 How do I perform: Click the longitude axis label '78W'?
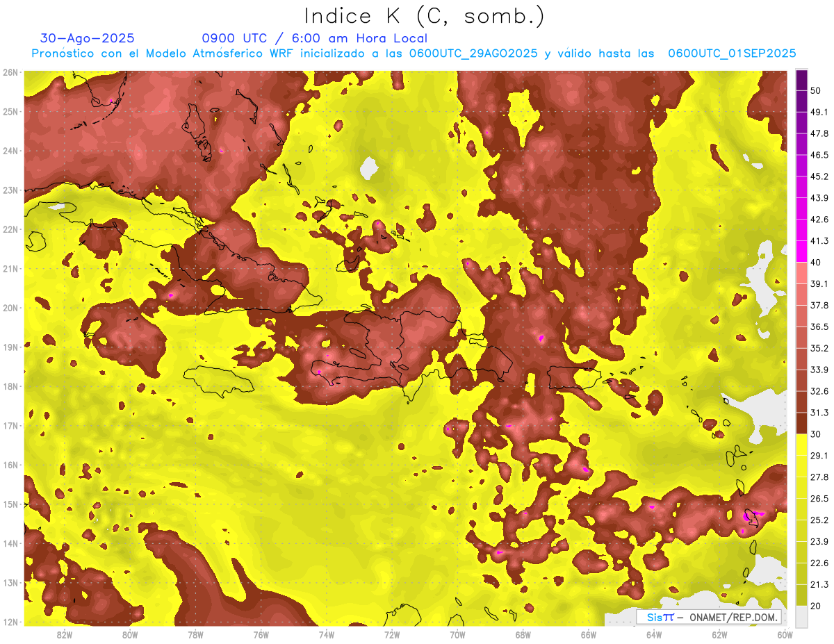pyautogui.click(x=195, y=634)
